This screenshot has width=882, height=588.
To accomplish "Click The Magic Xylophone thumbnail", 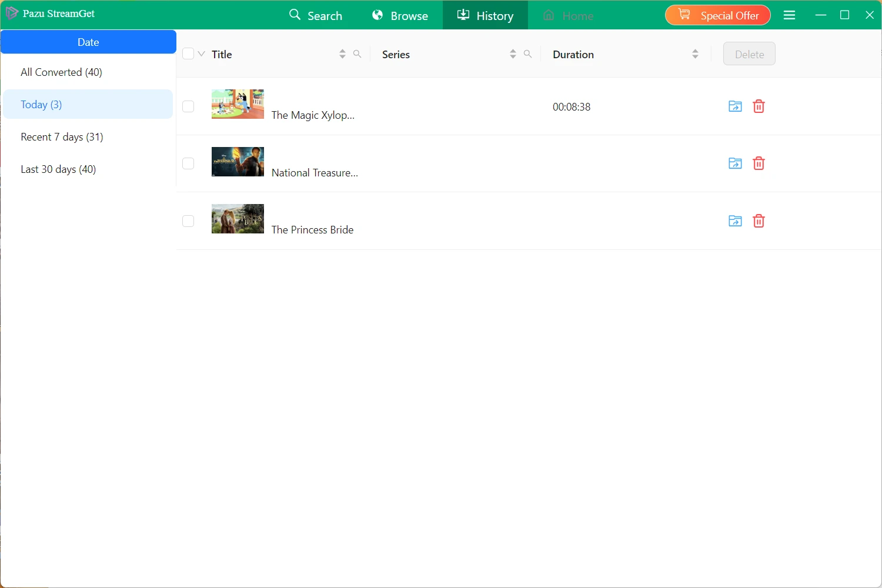I will 238,104.
